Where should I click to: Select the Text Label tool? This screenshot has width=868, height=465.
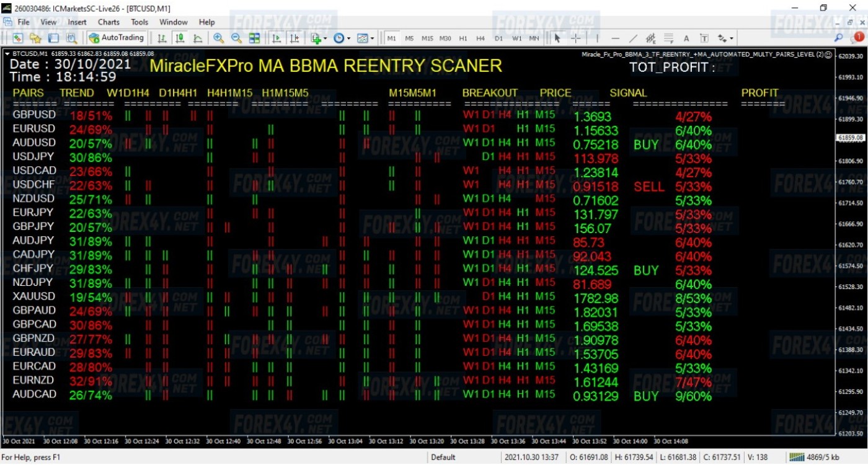(x=704, y=38)
